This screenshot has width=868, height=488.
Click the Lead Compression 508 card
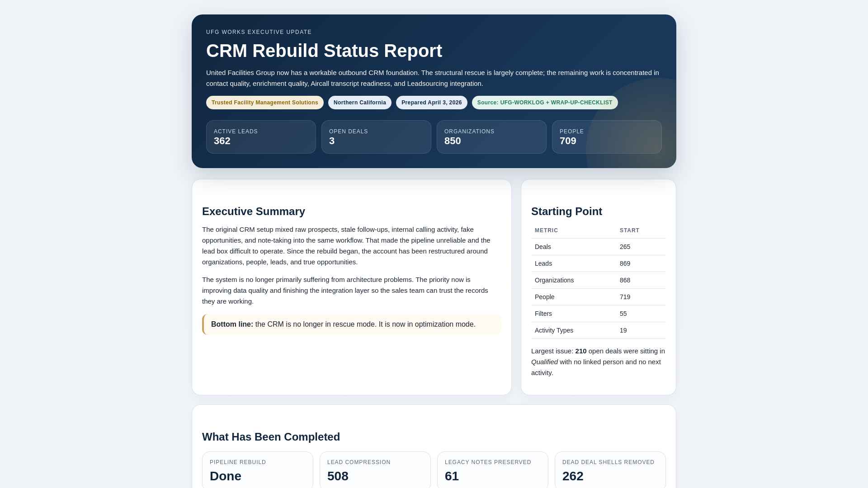pos(375,470)
